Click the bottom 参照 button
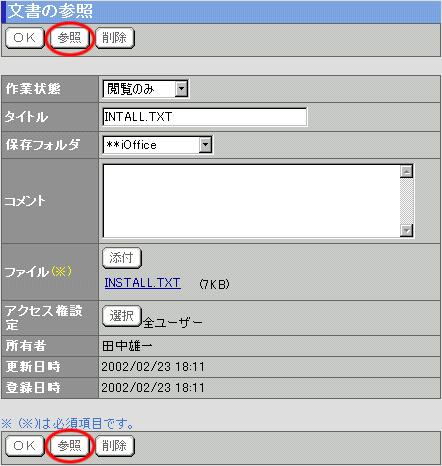The height and width of the screenshot is (466, 442). point(69,445)
